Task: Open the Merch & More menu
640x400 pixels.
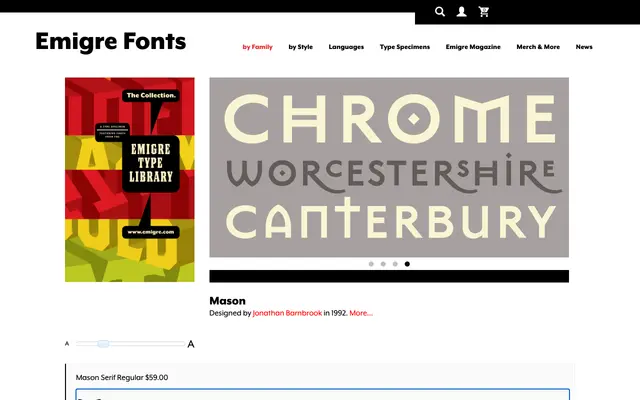Action: coord(538,47)
